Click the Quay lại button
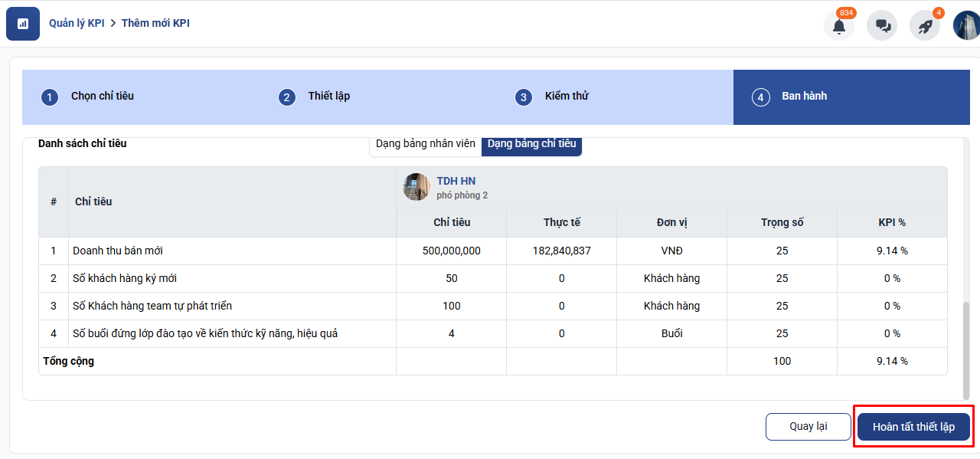Viewport: 980px width, 459px height. [x=808, y=427]
